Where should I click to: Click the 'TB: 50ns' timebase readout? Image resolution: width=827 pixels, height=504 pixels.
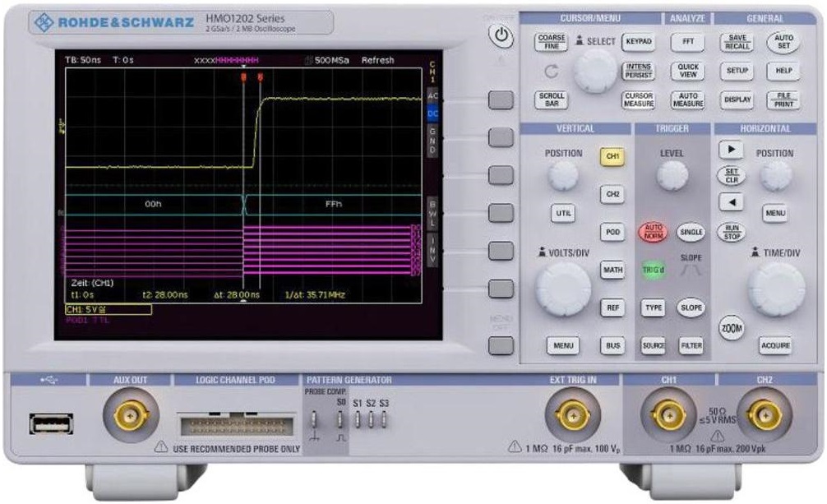click(83, 60)
